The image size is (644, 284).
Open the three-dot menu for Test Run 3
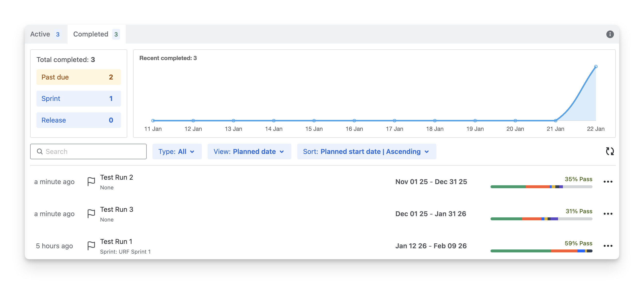(608, 214)
